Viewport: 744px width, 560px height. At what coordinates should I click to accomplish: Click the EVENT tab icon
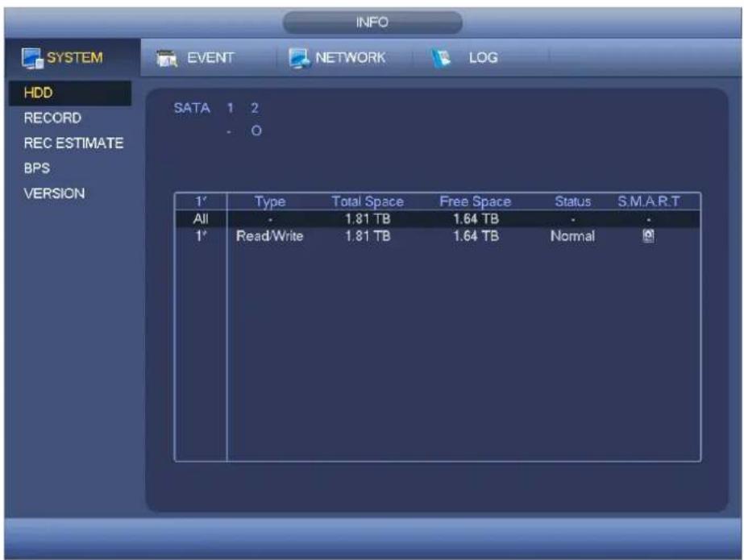click(167, 58)
